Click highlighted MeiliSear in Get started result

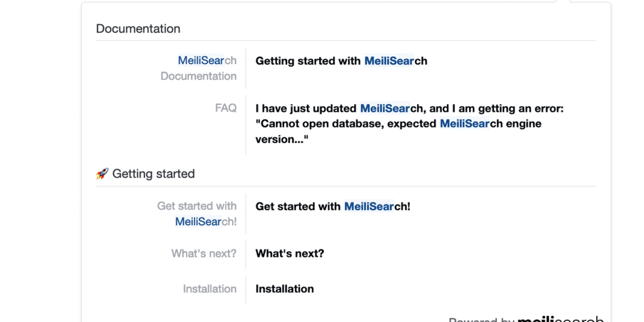[368, 206]
